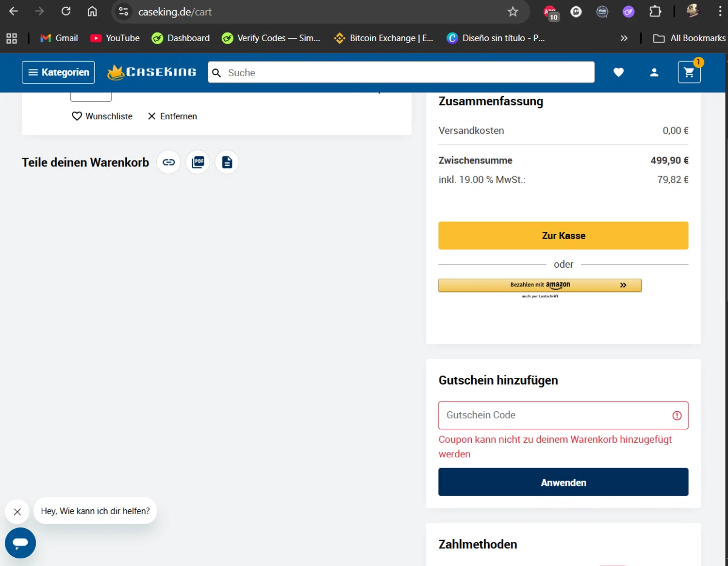Click the Gutschein hinzufügen heading
The width and height of the screenshot is (728, 566).
(x=498, y=380)
